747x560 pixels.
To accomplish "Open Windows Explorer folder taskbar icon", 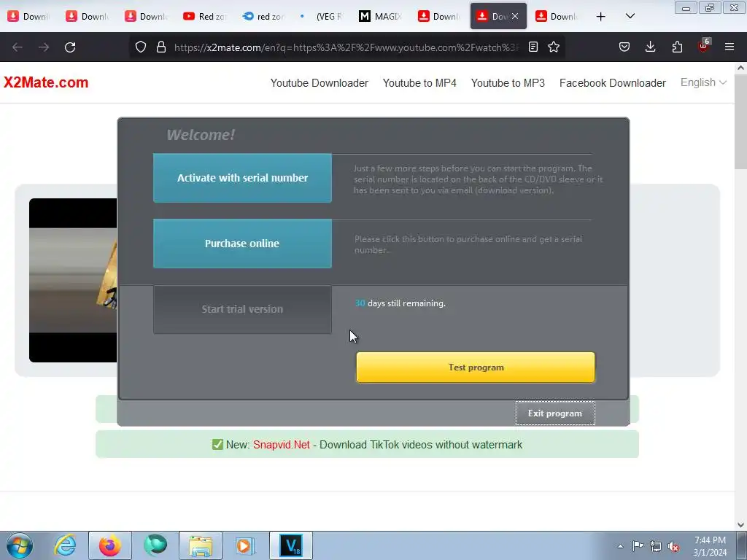I will point(201,545).
